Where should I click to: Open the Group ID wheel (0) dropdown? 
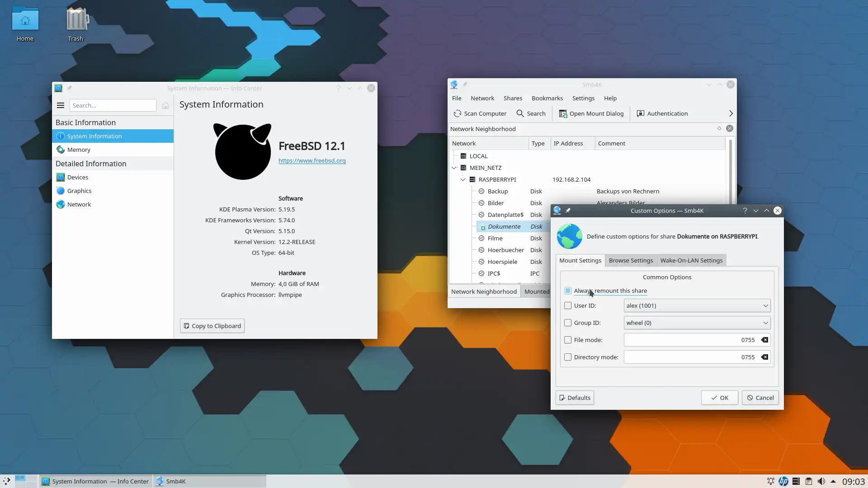tap(697, 323)
